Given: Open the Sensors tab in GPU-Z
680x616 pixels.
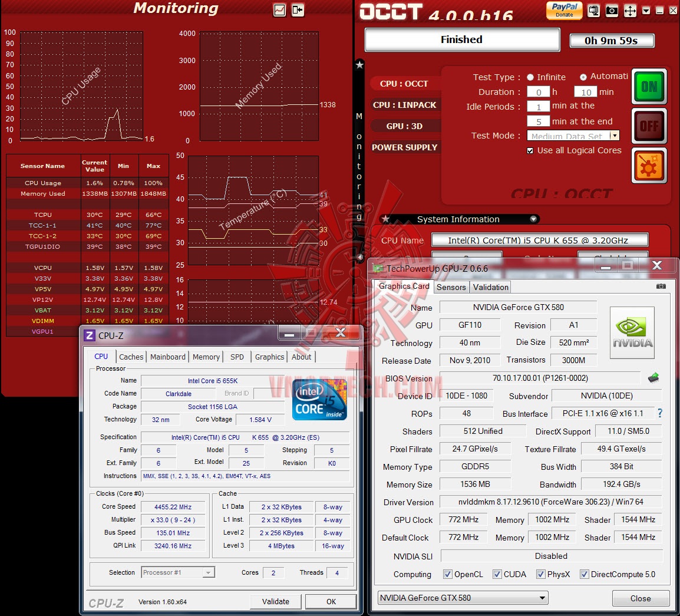Looking at the screenshot, I should click(451, 287).
